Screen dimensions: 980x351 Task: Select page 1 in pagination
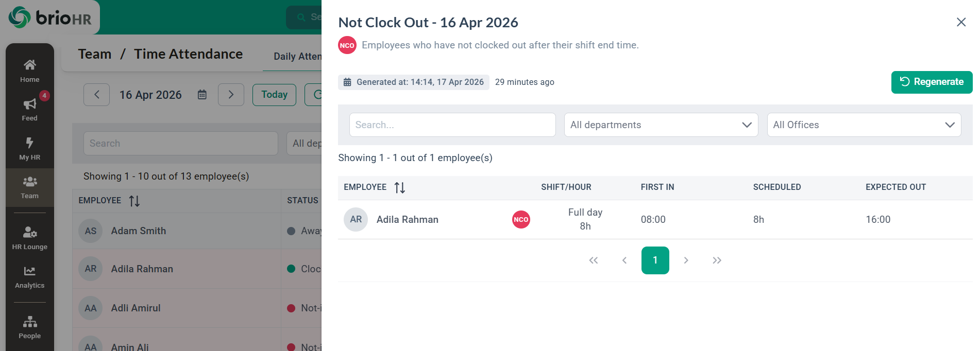tap(655, 260)
